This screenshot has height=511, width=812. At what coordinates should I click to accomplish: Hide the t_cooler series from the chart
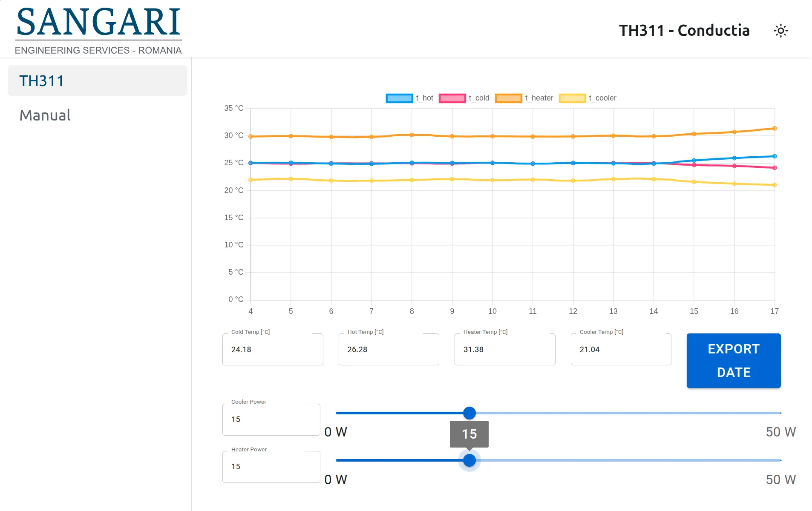(602, 98)
